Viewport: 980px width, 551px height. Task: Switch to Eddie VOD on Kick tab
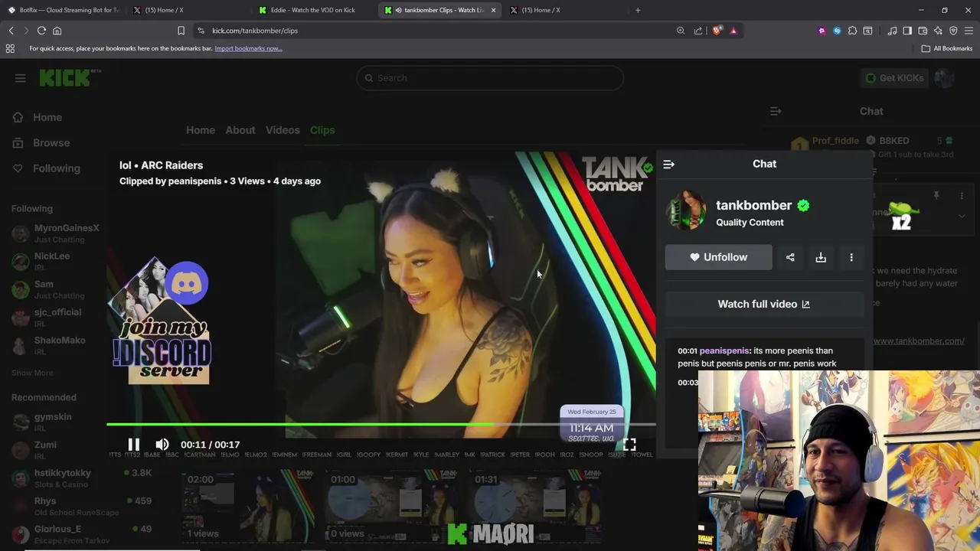(x=314, y=10)
